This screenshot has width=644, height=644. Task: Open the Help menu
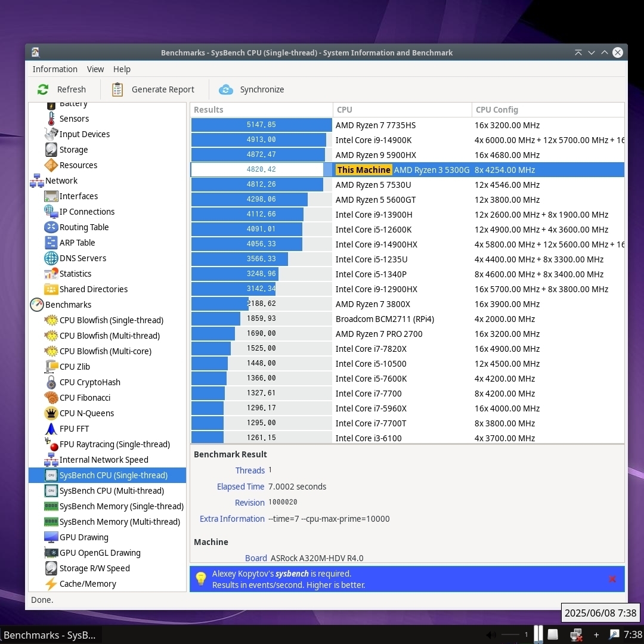pos(122,69)
